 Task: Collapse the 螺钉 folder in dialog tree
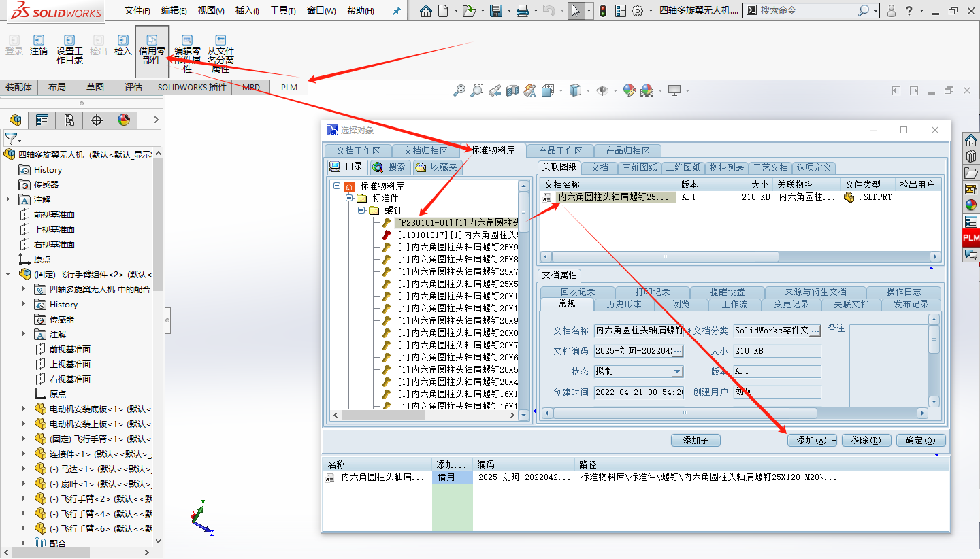pyautogui.click(x=361, y=210)
